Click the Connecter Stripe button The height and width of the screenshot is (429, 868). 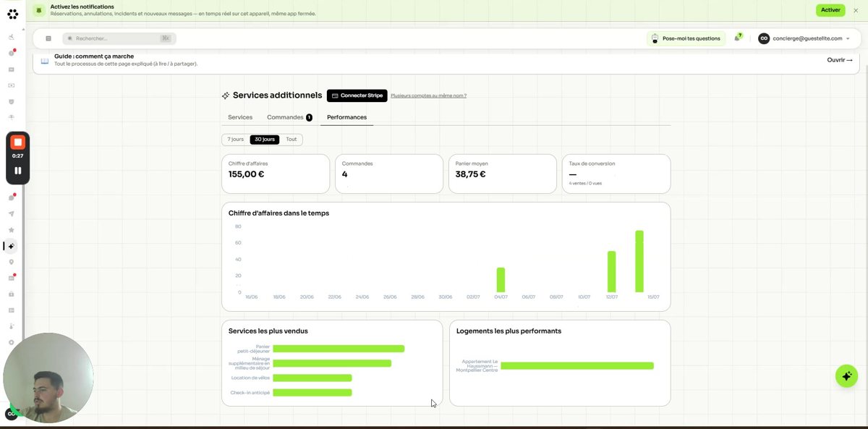(357, 95)
